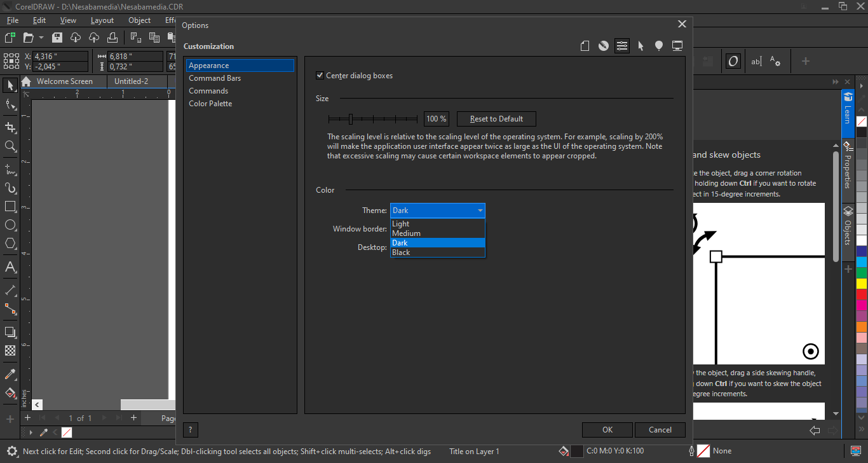Uncheck Center dialog boxes
This screenshot has height=463, width=868.
[320, 76]
